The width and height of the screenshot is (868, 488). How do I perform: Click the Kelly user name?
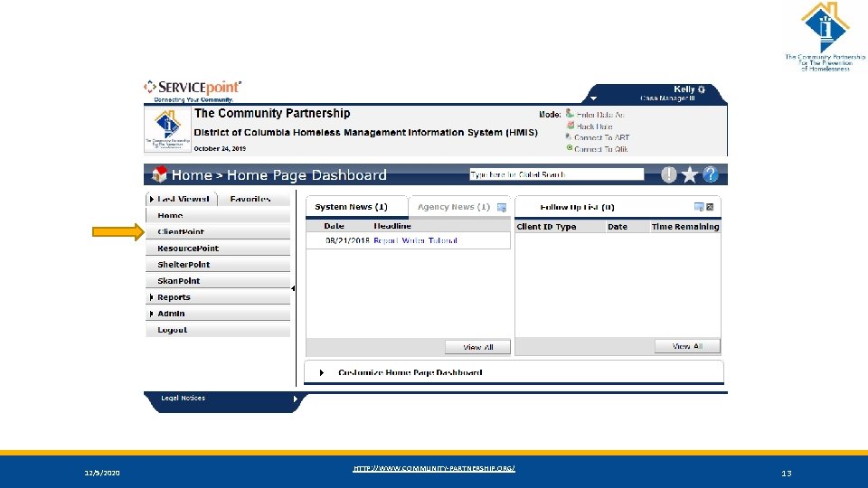(684, 89)
